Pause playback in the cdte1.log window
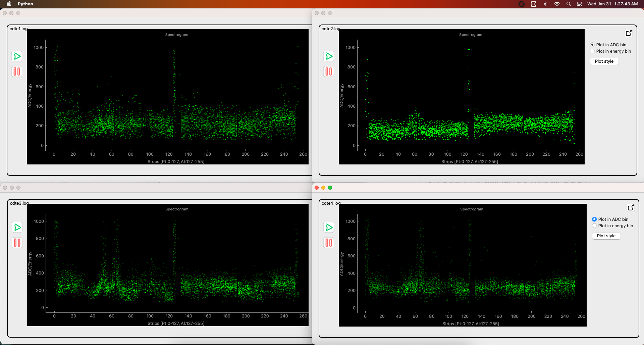 17,71
